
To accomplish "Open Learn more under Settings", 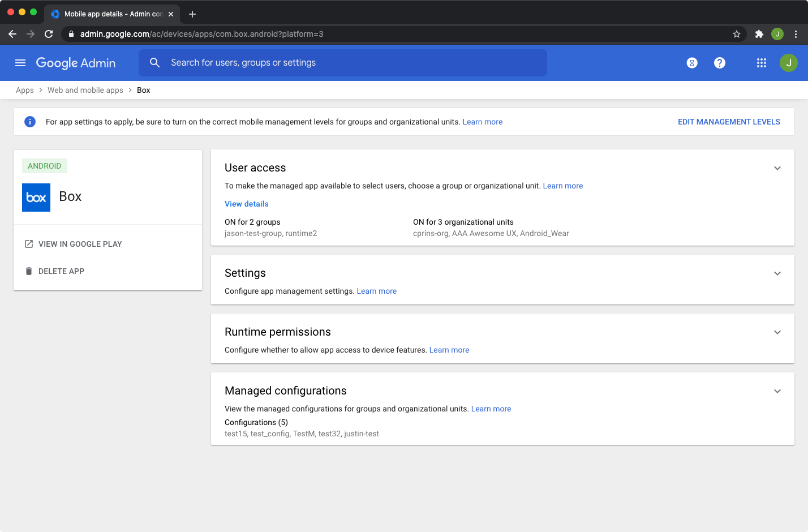I will pyautogui.click(x=377, y=291).
